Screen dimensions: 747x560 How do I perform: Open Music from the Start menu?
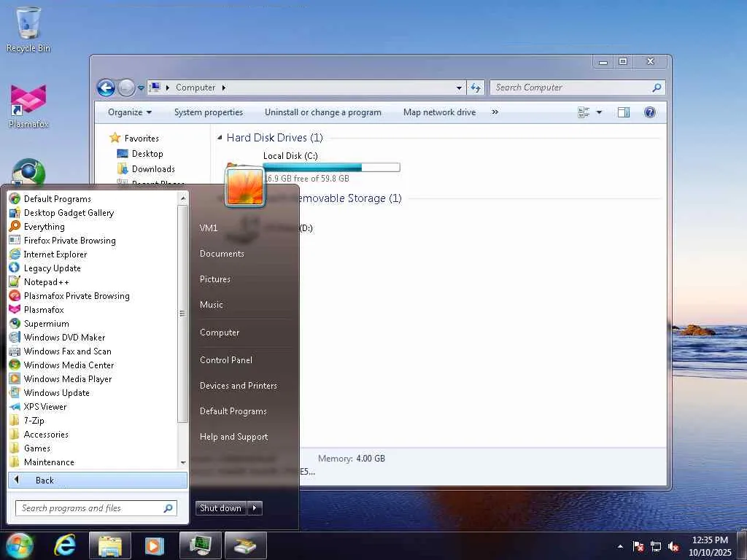click(x=211, y=304)
